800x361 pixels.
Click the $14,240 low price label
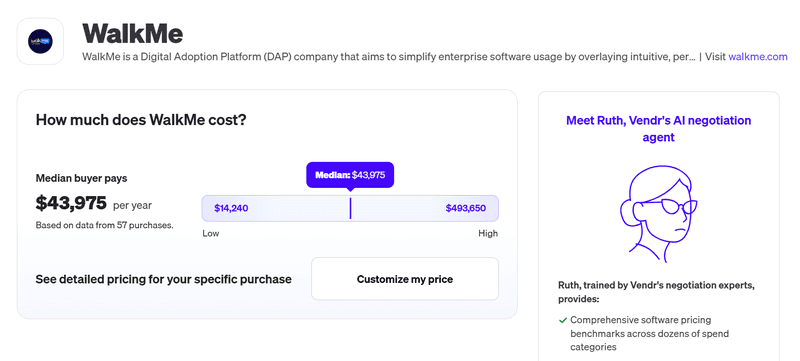tap(231, 208)
